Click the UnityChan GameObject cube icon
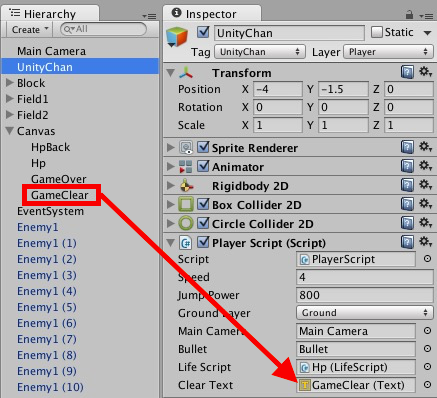The height and width of the screenshot is (398, 437). click(x=177, y=37)
